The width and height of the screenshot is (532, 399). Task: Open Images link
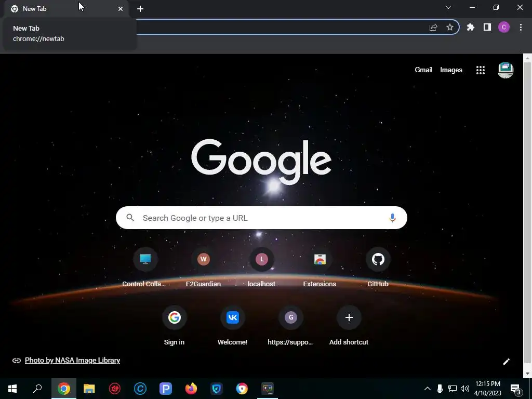pyautogui.click(x=451, y=70)
